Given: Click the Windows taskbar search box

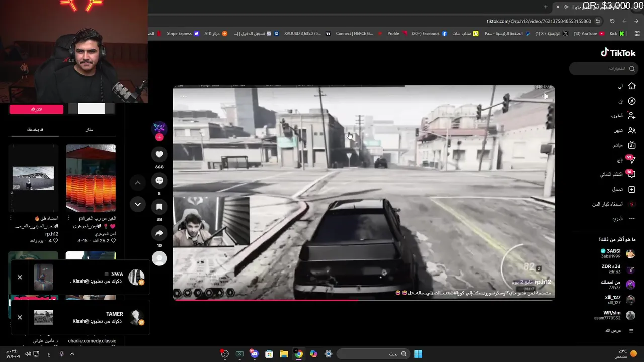Looking at the screenshot, I should (373, 354).
